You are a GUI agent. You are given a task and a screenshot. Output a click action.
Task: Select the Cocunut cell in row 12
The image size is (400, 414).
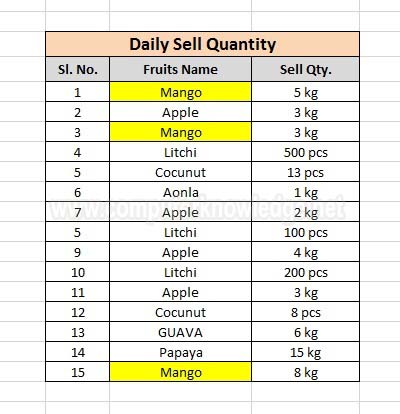[180, 312]
